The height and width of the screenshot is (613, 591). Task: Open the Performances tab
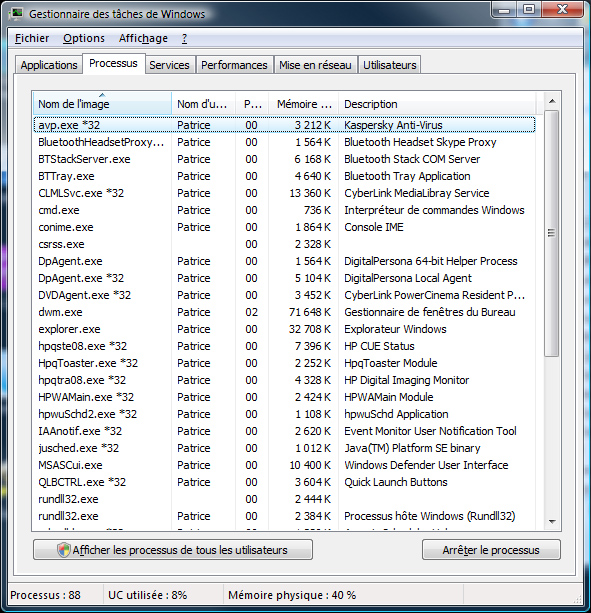[234, 65]
